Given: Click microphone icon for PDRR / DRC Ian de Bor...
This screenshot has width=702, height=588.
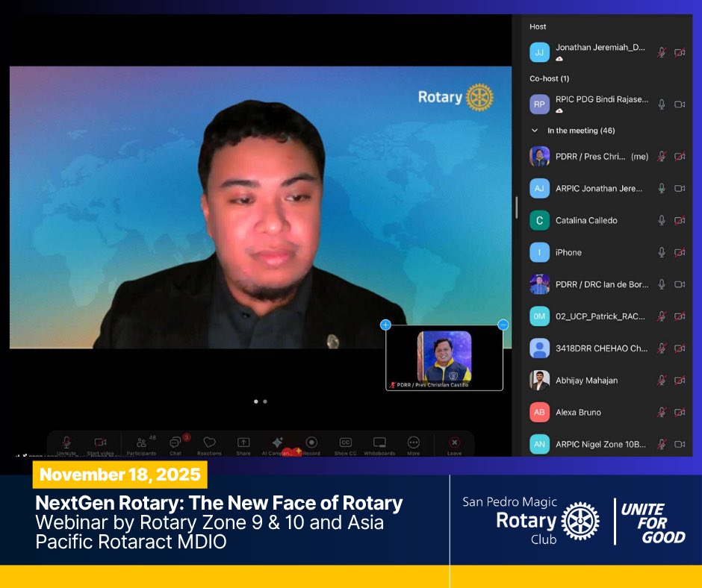Looking at the screenshot, I should [x=661, y=284].
